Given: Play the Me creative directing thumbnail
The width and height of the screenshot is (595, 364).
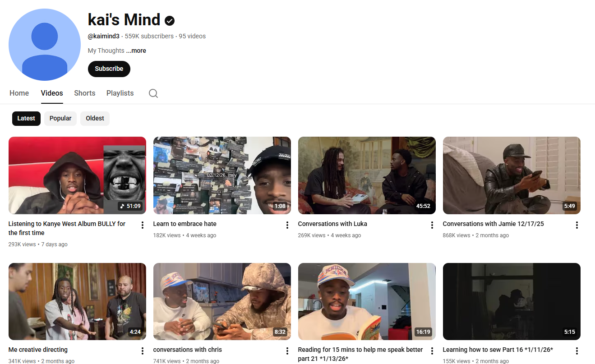Looking at the screenshot, I should click(x=77, y=301).
